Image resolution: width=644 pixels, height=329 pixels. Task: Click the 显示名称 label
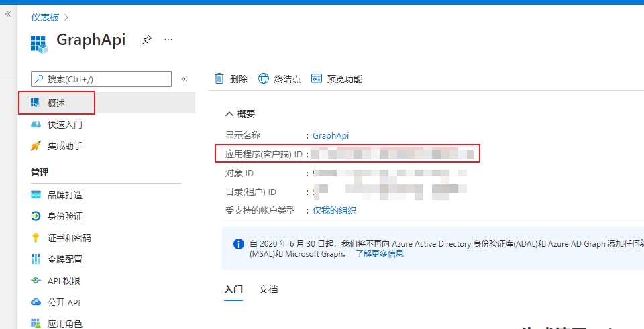pyautogui.click(x=243, y=136)
